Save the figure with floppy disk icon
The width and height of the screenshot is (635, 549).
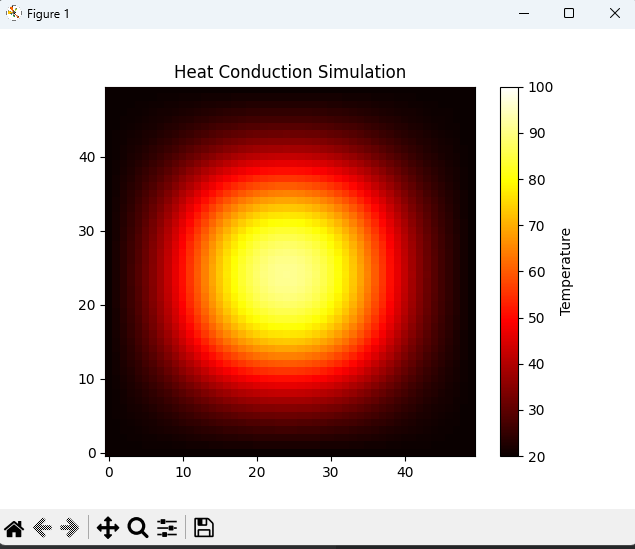(204, 528)
